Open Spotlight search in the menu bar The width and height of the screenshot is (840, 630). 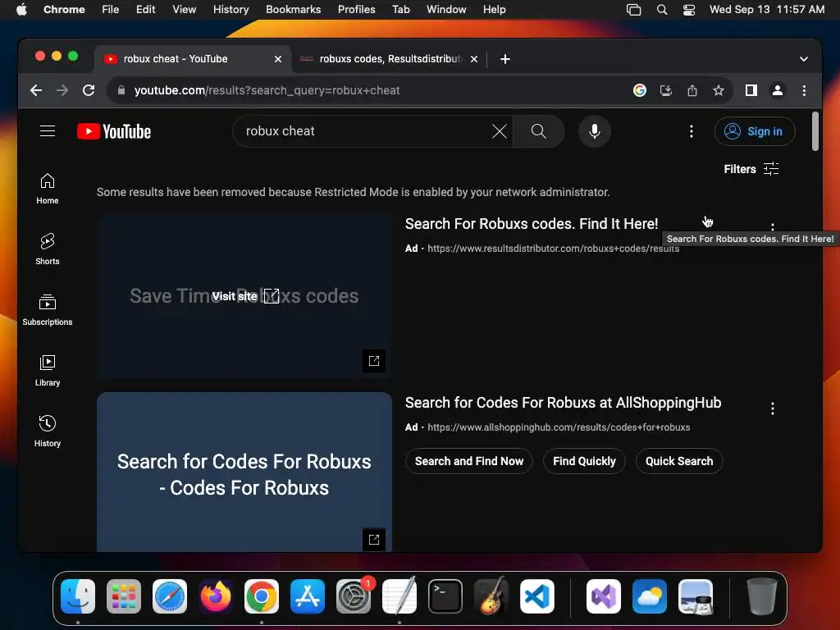[662, 10]
